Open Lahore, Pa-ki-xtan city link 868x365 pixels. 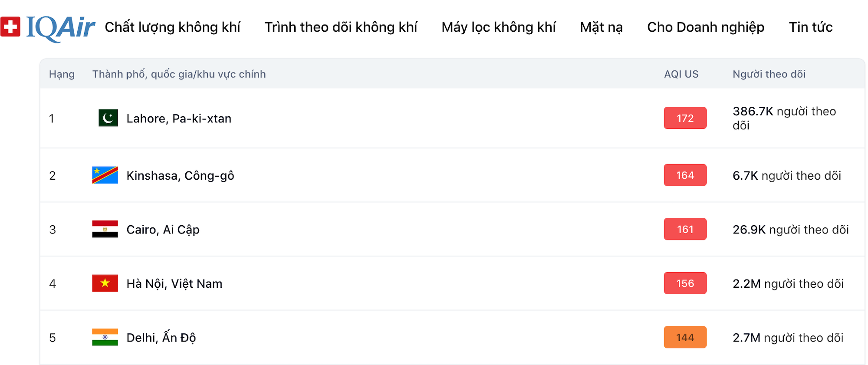(x=179, y=118)
